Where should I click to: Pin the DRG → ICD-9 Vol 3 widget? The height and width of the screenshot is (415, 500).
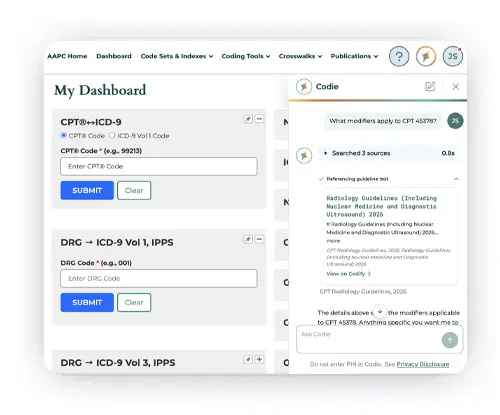click(248, 359)
